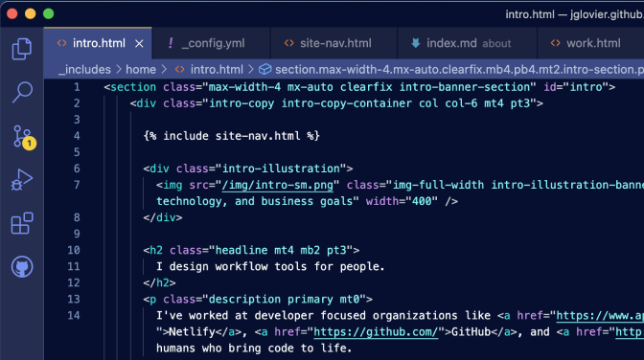Click the text "{% include site-nav.html %}"

pos(232,136)
